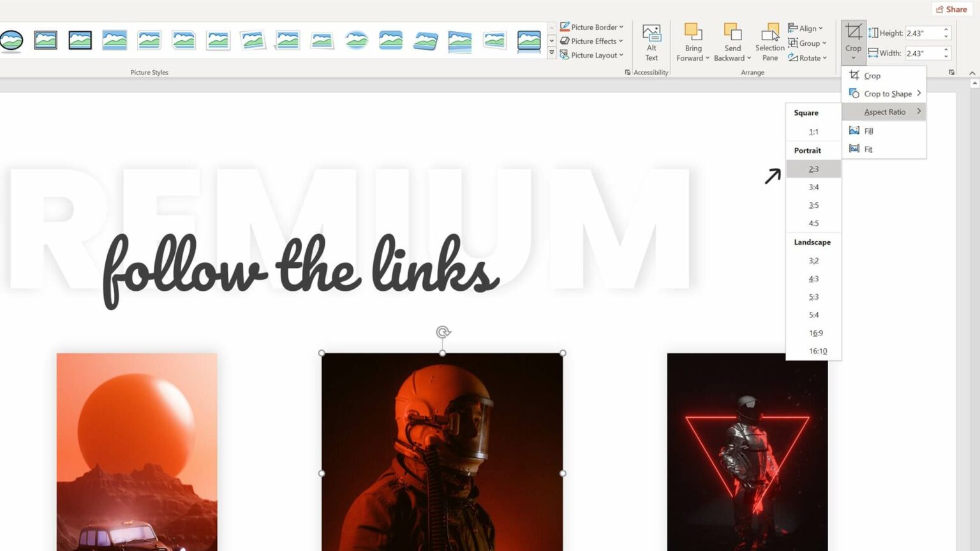The width and height of the screenshot is (980, 551).
Task: Click the Rotate objects icon
Action: tap(793, 58)
